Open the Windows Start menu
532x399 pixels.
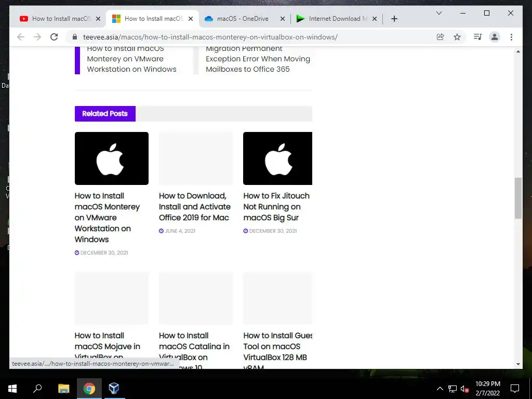click(x=12, y=389)
